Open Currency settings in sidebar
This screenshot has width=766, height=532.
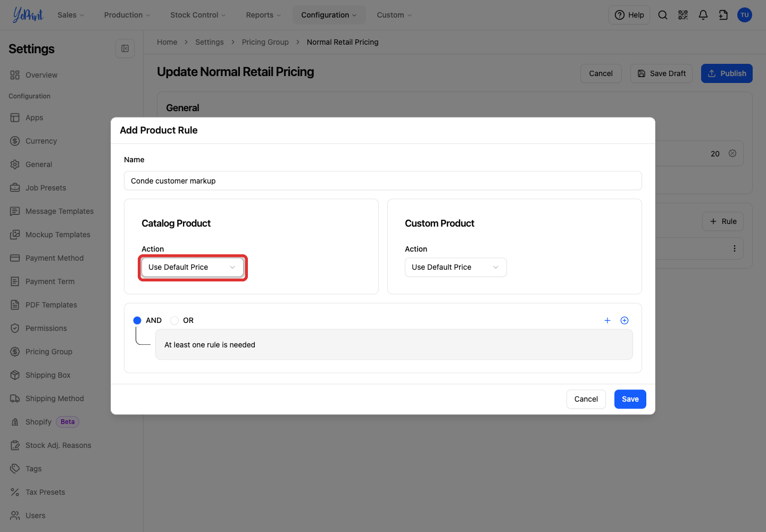click(41, 141)
